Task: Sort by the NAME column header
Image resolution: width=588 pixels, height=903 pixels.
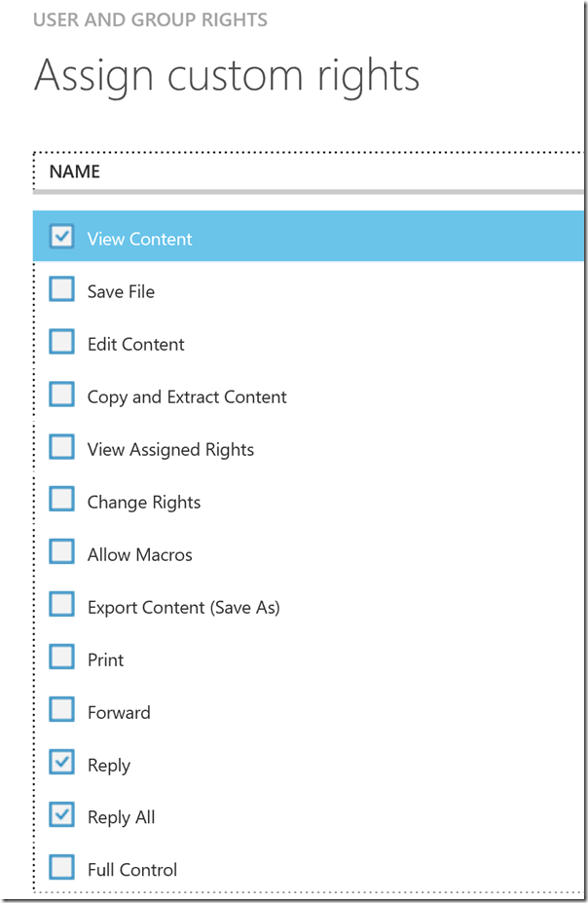Action: click(75, 172)
